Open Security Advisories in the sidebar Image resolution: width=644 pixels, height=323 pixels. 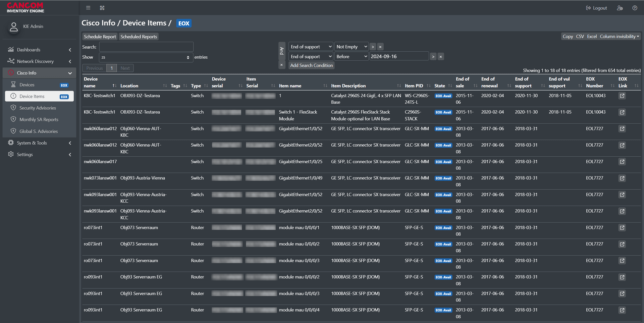point(38,108)
